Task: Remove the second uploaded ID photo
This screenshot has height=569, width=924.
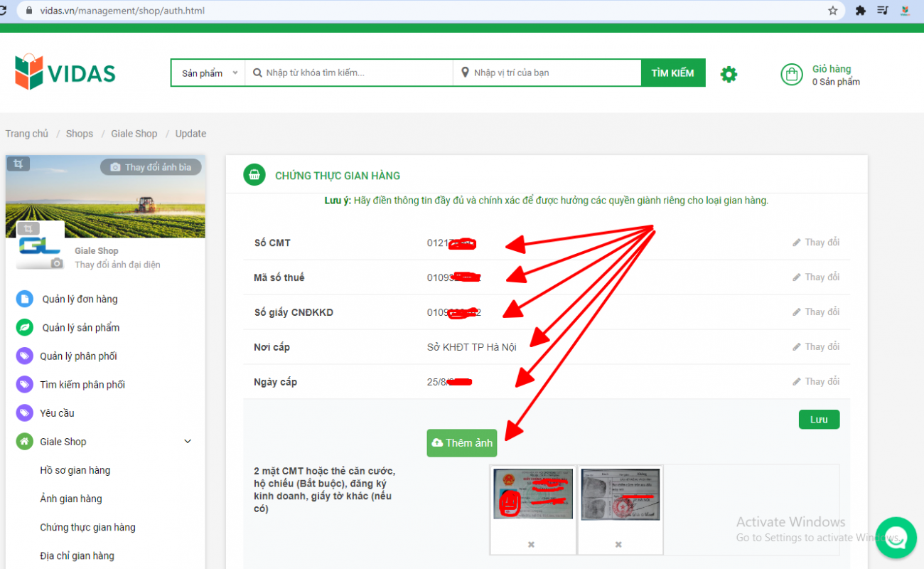Action: [x=618, y=544]
